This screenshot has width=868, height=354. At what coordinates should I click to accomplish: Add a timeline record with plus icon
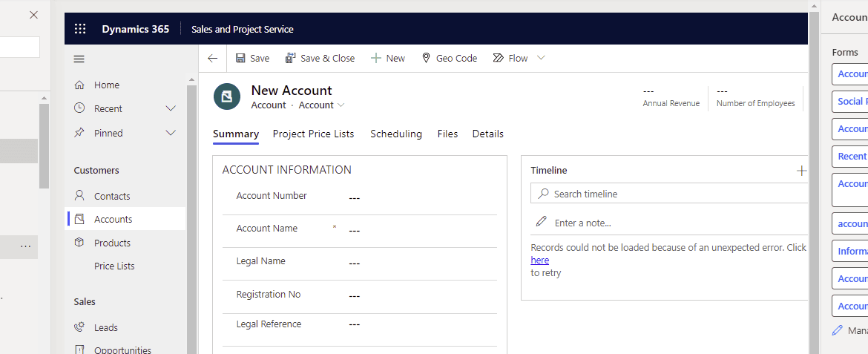click(801, 171)
